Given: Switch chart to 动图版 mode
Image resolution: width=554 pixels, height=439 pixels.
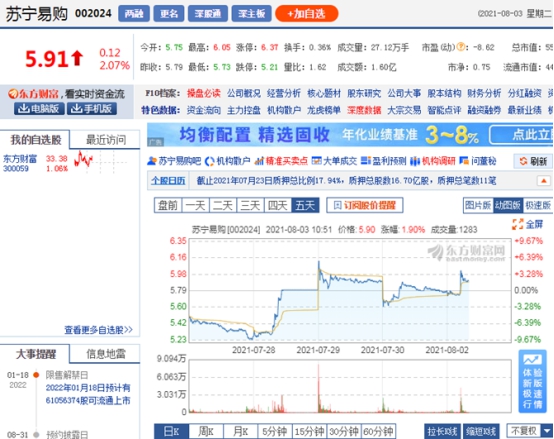Looking at the screenshot, I should [508, 205].
